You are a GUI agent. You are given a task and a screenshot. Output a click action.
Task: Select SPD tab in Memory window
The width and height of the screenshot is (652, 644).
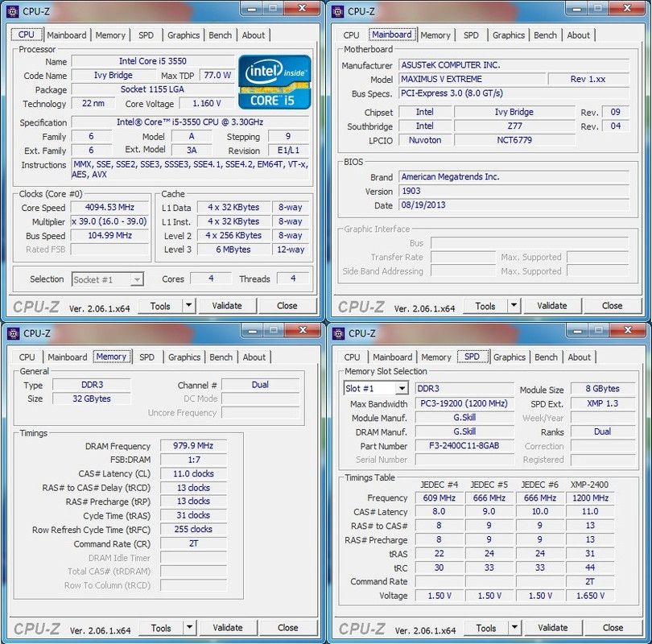tap(146, 357)
